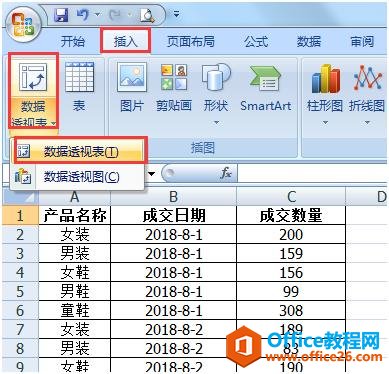Image resolution: width=389 pixels, height=374 pixels.
Task: Choose 数据透视表(T) from the dropdown menu
Action: click(80, 152)
